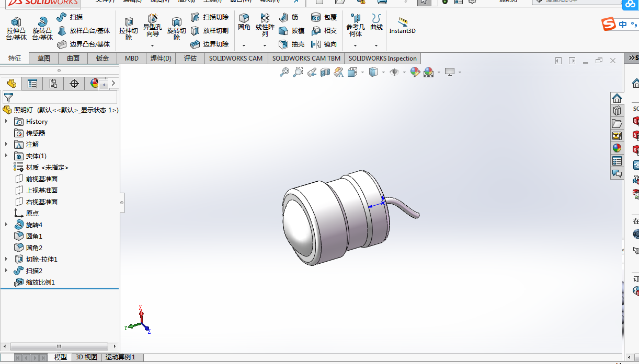The width and height of the screenshot is (639, 364).
Task: Open the ConfigurationManager tab icon
Action: [53, 84]
